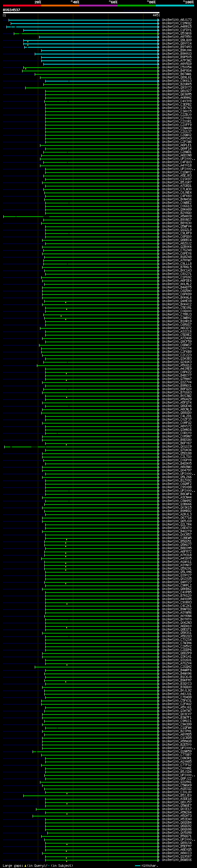The height and width of the screenshot is (868, 197).
Task: Select label UniRef100_Q1Q2L9
Action: click(x=177, y=230)
